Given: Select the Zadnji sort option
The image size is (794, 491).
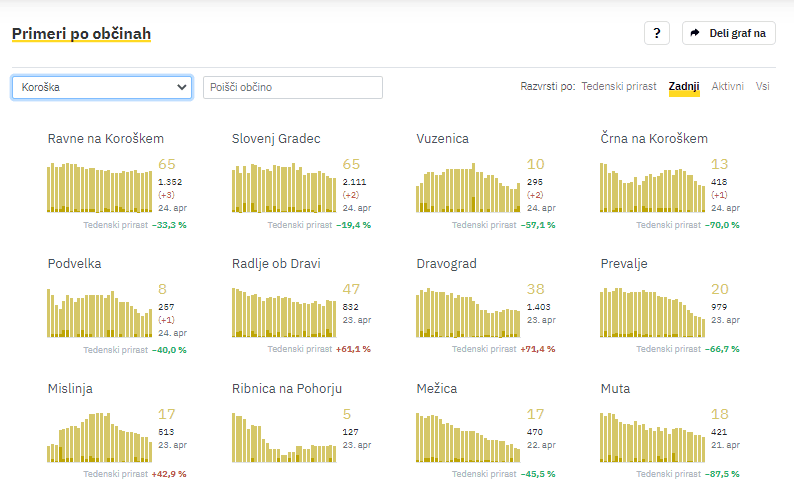Looking at the screenshot, I should pos(684,87).
